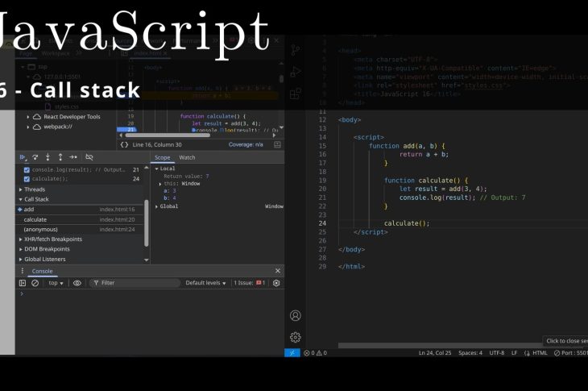Screen dimensions: 588x391
Task: Open console settings gear
Action: (x=276, y=283)
